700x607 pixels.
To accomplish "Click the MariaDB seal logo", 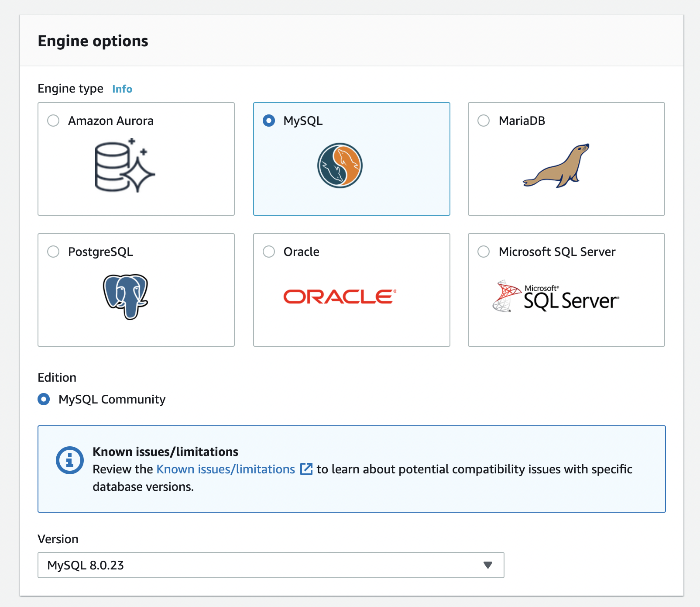I will [x=556, y=166].
